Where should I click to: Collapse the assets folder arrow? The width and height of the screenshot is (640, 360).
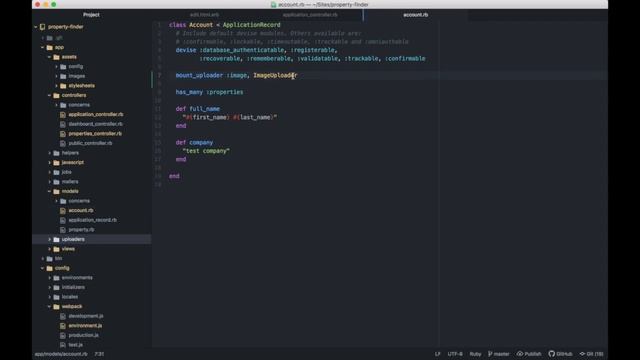pos(50,57)
